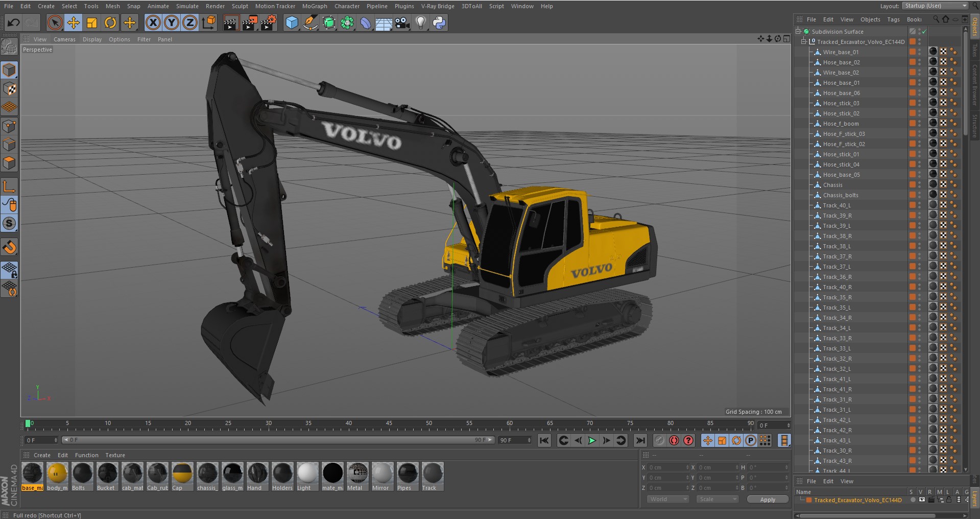980x519 pixels.
Task: Click the Apply coordinates button
Action: click(768, 500)
